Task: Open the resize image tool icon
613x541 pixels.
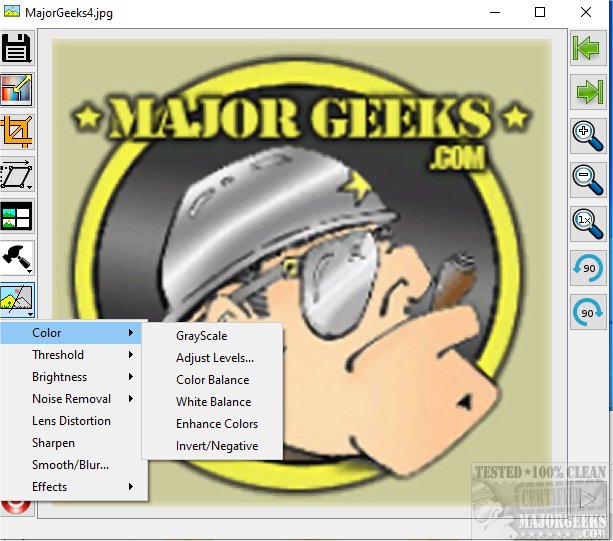Action: [16, 90]
